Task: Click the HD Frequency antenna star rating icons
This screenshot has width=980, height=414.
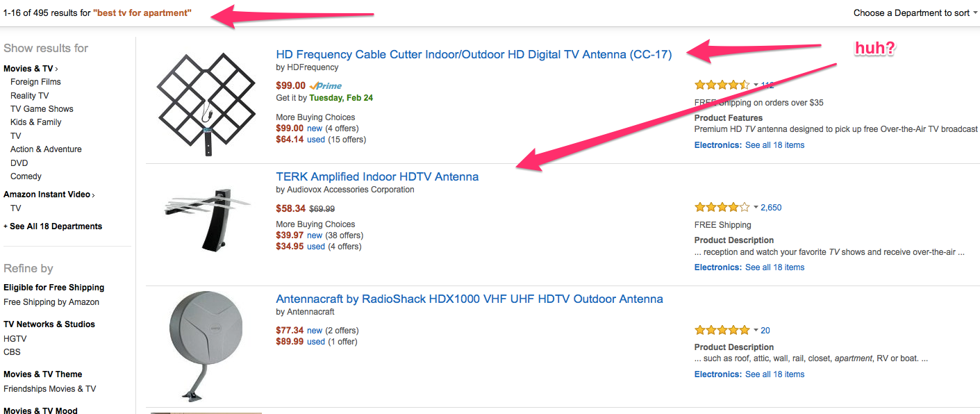Action: pos(722,85)
